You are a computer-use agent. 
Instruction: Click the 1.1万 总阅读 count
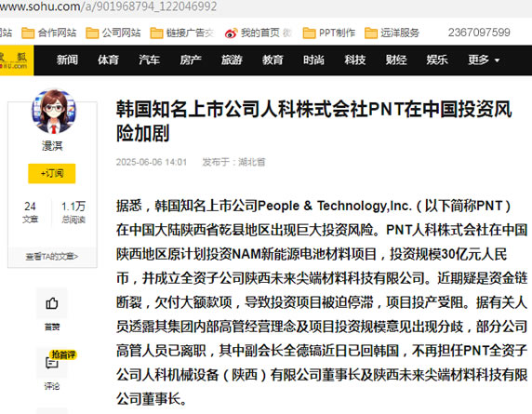click(x=73, y=212)
